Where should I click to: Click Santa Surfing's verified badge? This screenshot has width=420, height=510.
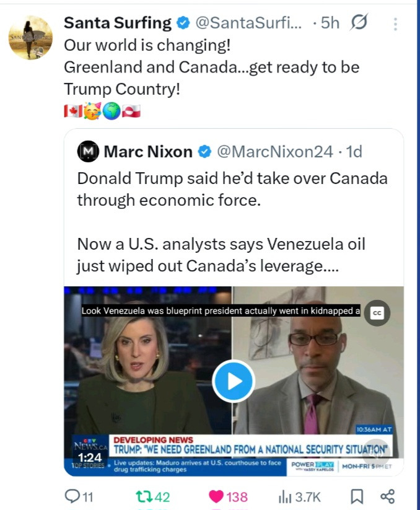click(183, 24)
